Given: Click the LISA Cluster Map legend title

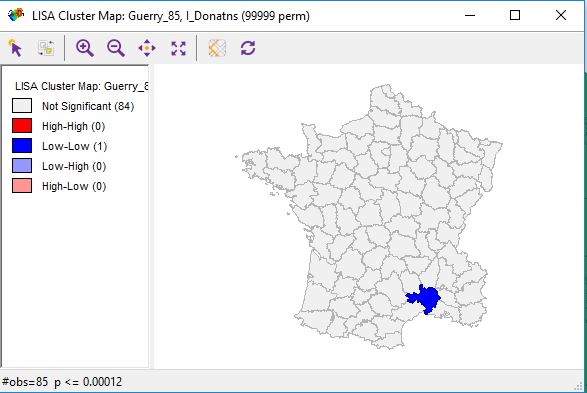Looking at the screenshot, I should coord(82,86).
